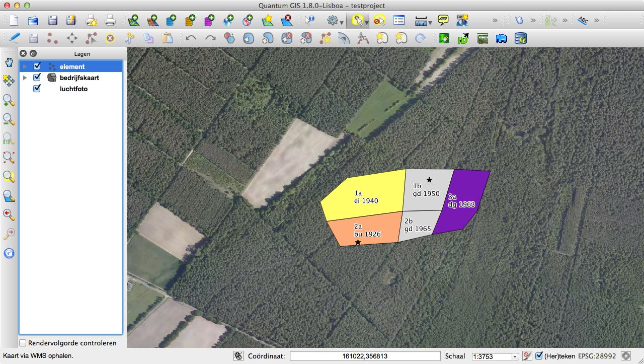
Task: Toggle visibility of the luchtfoto layer
Action: click(37, 89)
